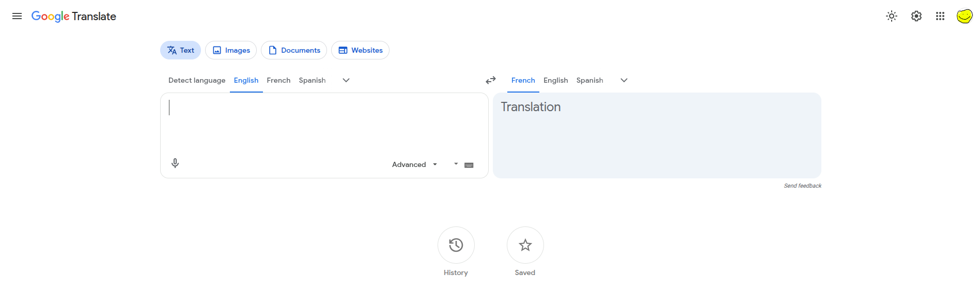Expand the source languages list chevron
Screen dimensions: 980x304
(346, 80)
